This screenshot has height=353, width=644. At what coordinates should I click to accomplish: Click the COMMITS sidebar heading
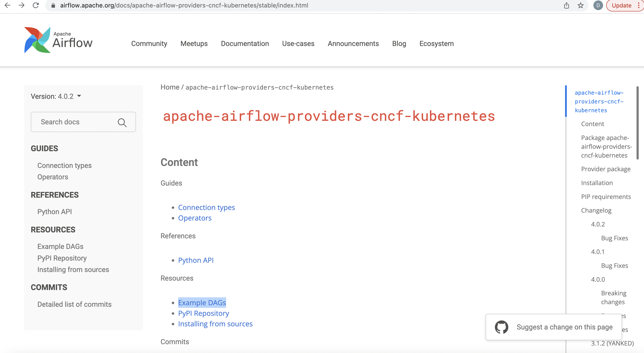49,287
